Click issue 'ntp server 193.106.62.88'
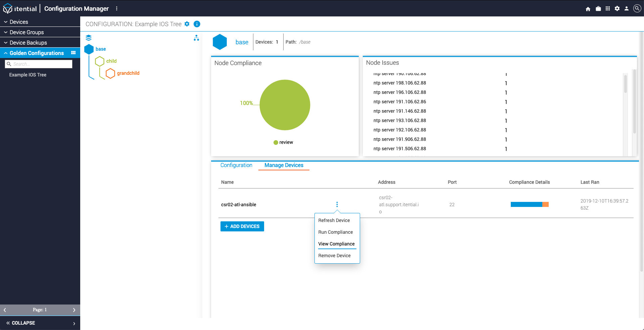The image size is (644, 330). pyautogui.click(x=400, y=120)
